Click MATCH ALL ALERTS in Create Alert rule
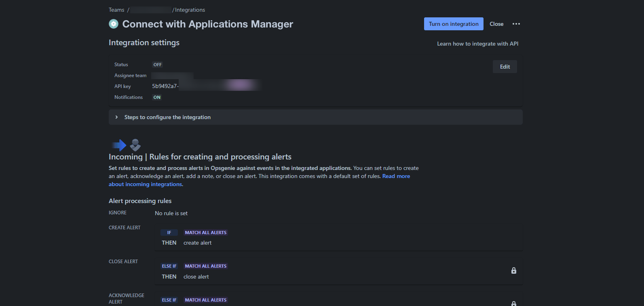 tap(206, 233)
